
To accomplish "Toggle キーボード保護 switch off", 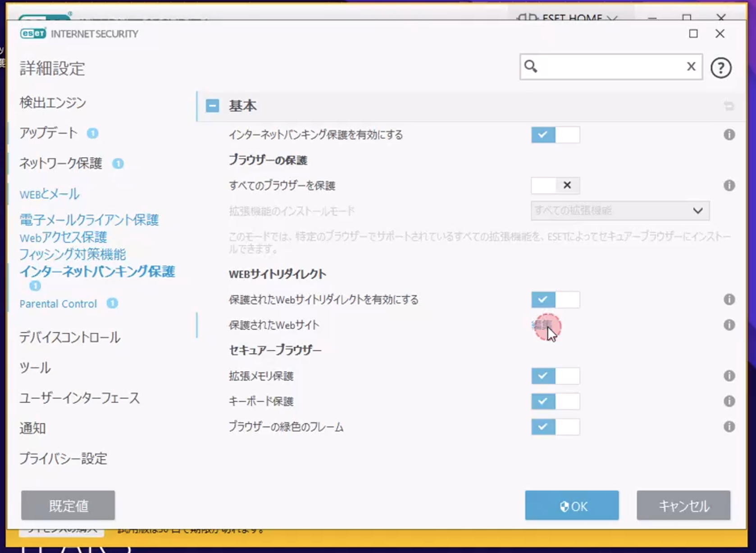I will coord(555,401).
